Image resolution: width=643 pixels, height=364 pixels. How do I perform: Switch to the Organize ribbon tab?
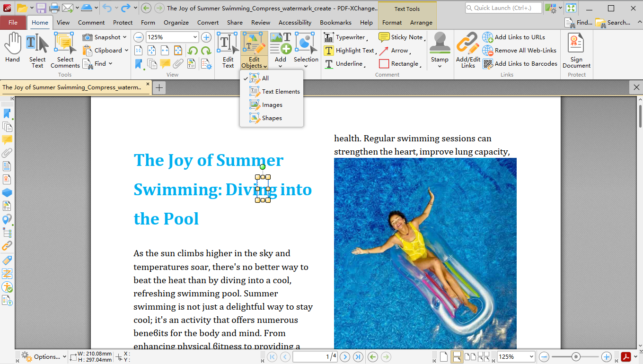click(x=176, y=22)
